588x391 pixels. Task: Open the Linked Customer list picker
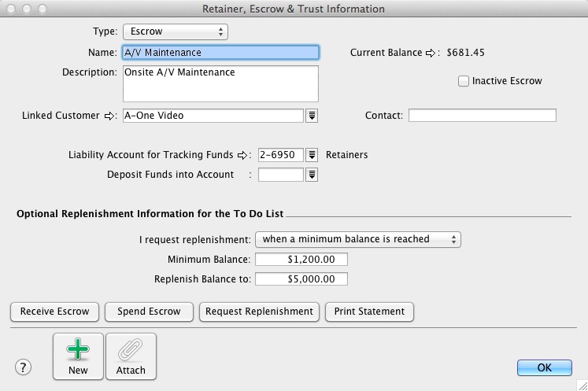(x=312, y=116)
